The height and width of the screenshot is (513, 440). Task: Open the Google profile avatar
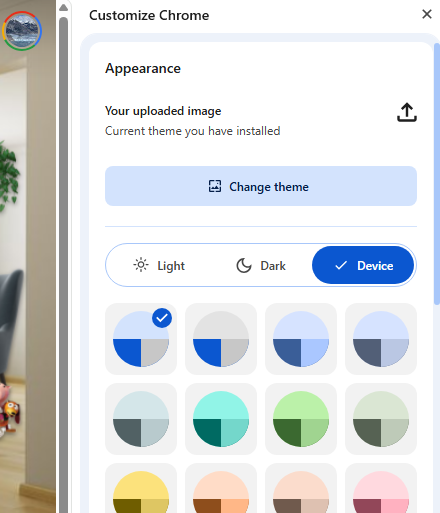[x=22, y=31]
